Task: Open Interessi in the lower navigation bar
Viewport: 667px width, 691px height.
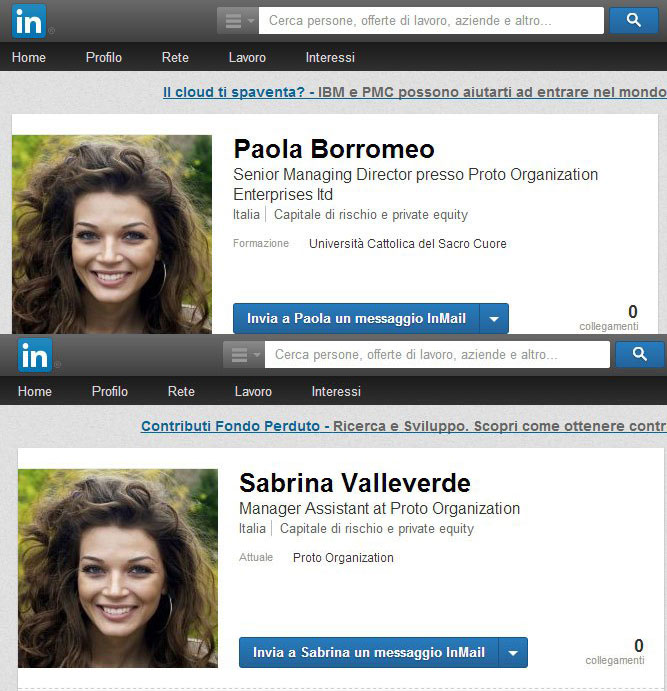Action: pyautogui.click(x=336, y=391)
